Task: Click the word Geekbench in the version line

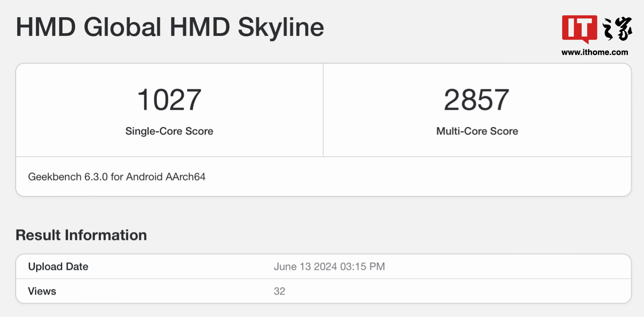Action: [x=55, y=177]
